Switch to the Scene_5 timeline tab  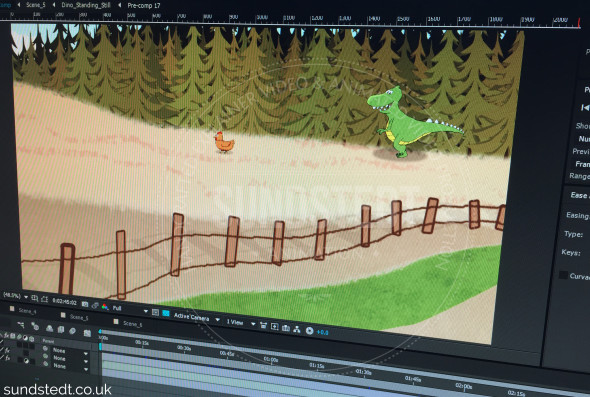79,317
